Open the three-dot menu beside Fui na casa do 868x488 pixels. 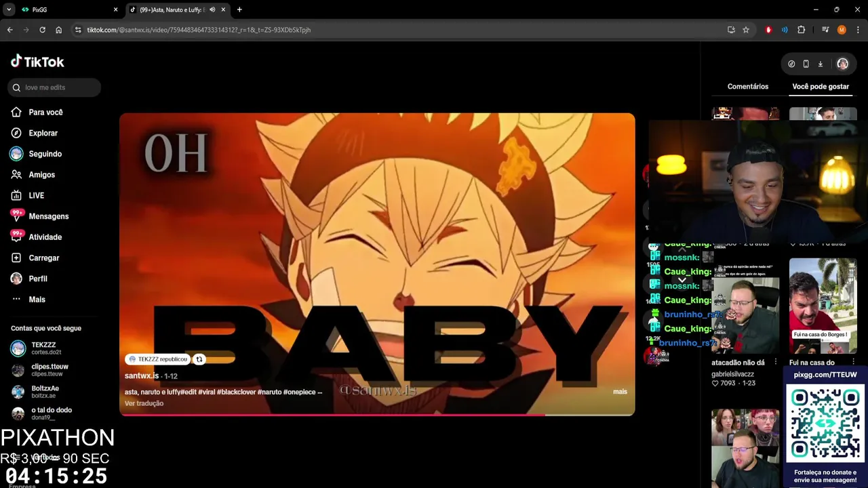click(853, 362)
